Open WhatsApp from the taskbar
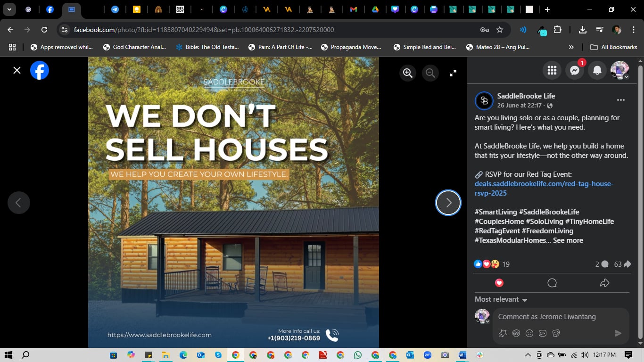This screenshot has width=644, height=362. [x=357, y=355]
